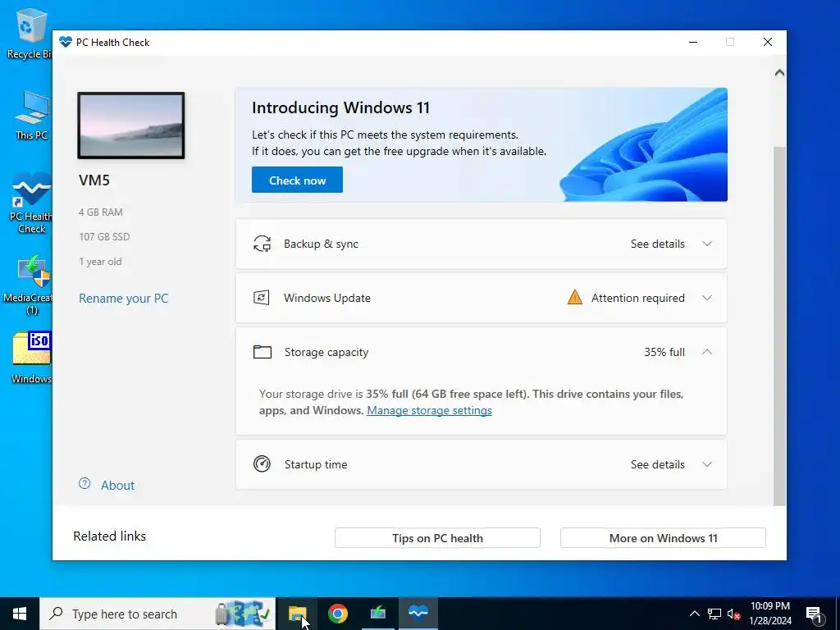Expand the Startup time section
The image size is (840, 630).
[x=707, y=464]
